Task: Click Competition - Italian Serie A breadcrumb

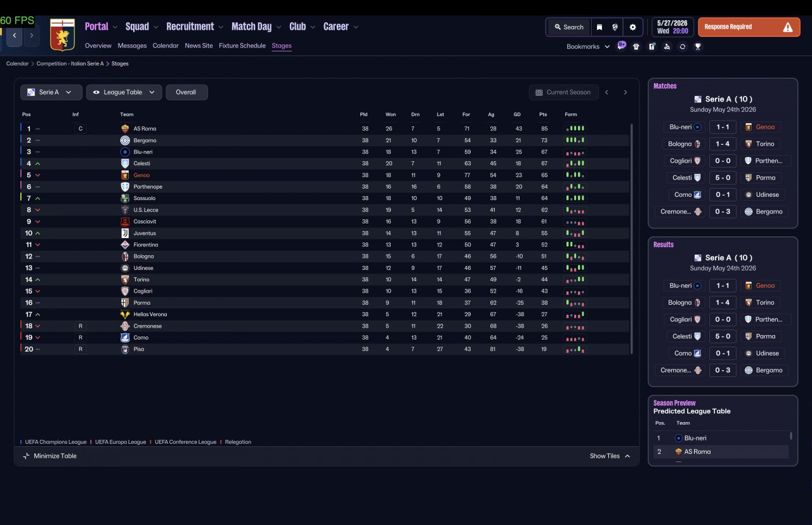Action: (70, 63)
